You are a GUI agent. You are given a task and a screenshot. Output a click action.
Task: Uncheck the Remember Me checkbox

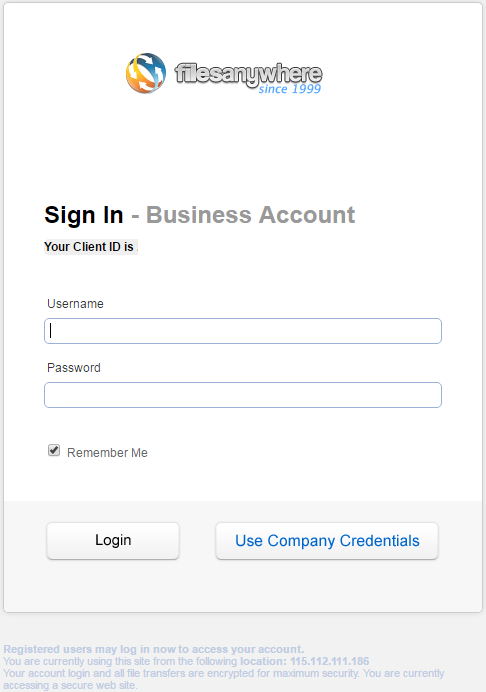pos(54,451)
